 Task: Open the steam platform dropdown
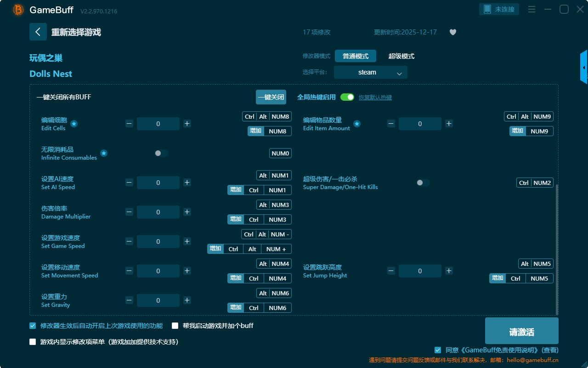tap(370, 72)
